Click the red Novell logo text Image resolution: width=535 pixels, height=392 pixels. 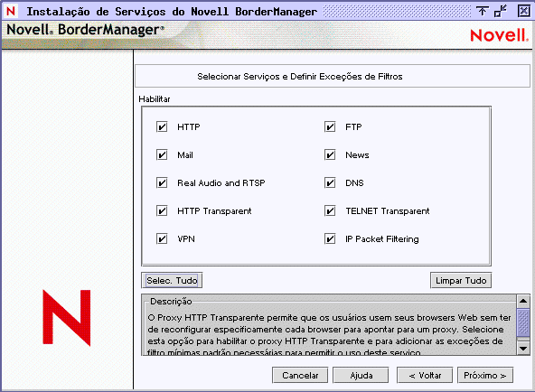pyautogui.click(x=499, y=35)
